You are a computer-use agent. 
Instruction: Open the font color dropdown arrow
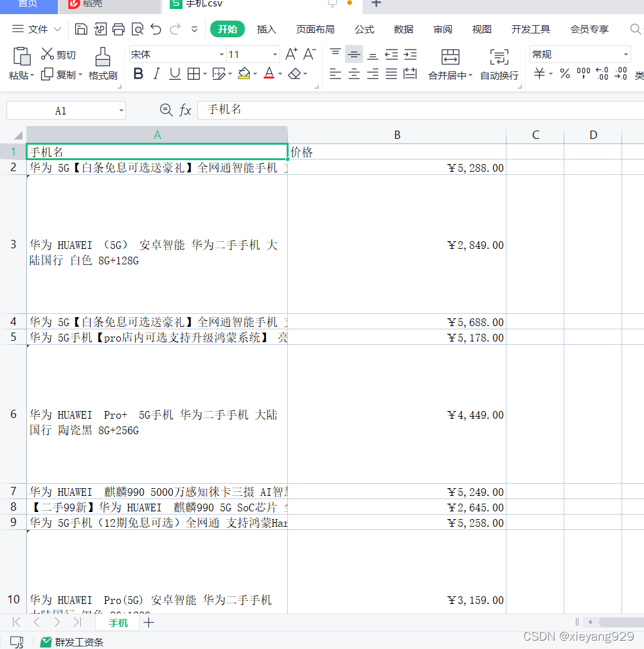point(280,74)
